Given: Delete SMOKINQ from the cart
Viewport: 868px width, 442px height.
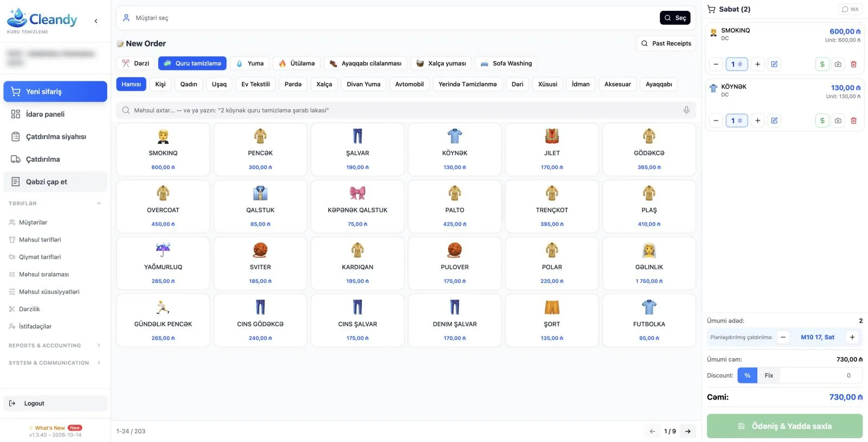Looking at the screenshot, I should tap(853, 64).
